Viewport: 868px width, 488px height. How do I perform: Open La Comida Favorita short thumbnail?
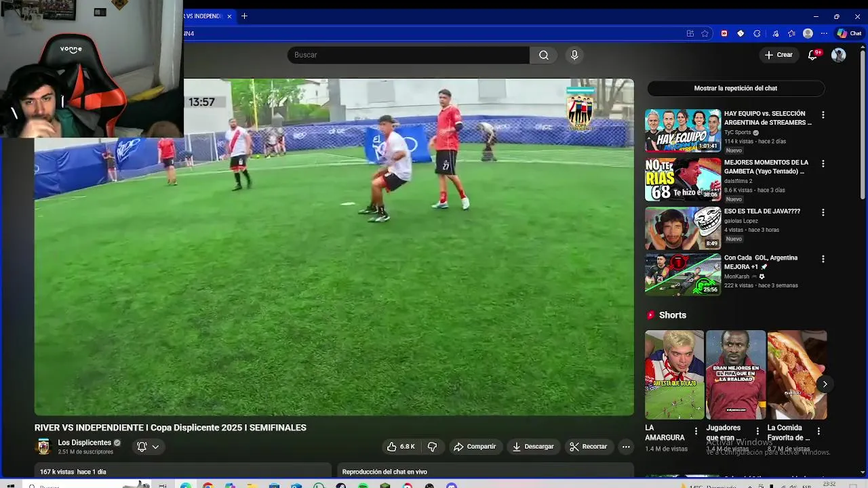[797, 375]
